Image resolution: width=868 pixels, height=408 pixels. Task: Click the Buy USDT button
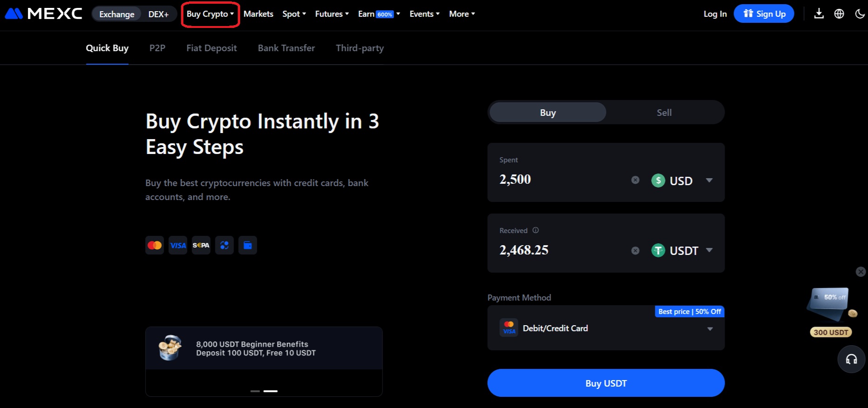click(606, 383)
